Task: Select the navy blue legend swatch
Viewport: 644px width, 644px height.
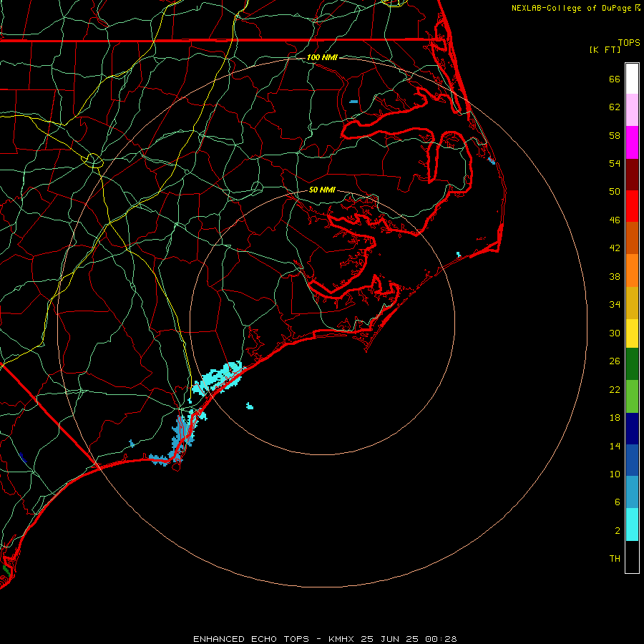Action: (x=632, y=429)
